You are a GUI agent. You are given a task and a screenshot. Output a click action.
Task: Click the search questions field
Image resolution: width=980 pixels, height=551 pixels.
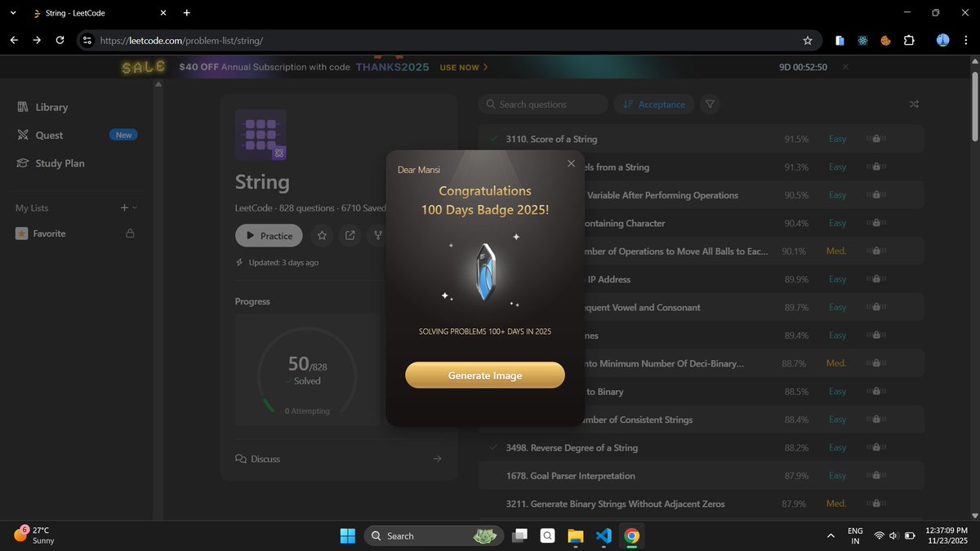click(543, 104)
